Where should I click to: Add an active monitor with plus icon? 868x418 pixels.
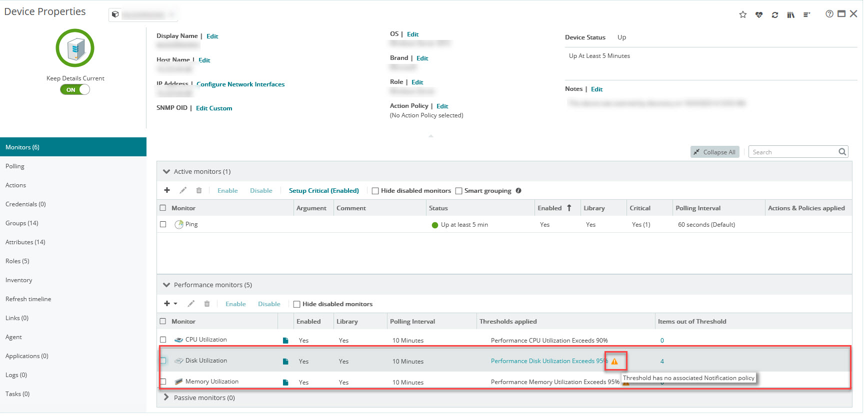pos(167,190)
